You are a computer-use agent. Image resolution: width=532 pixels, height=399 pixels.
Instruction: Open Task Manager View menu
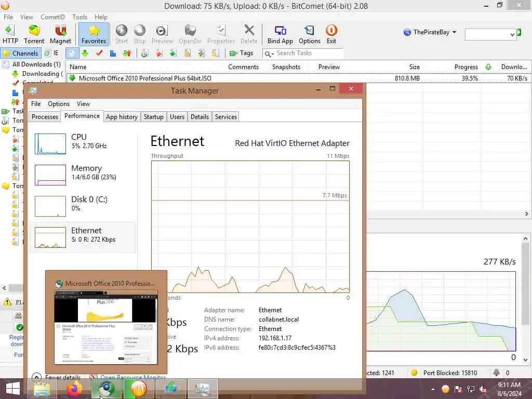tap(83, 104)
